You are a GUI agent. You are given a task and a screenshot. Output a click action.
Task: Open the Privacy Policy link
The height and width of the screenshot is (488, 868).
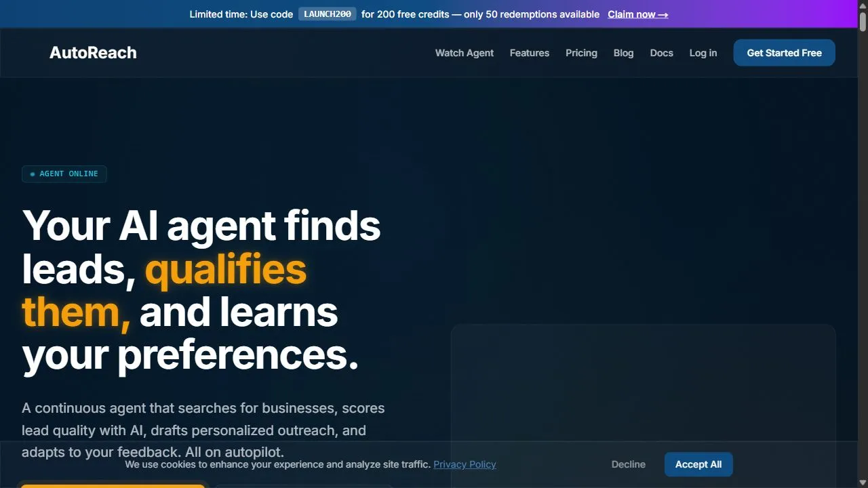465,464
